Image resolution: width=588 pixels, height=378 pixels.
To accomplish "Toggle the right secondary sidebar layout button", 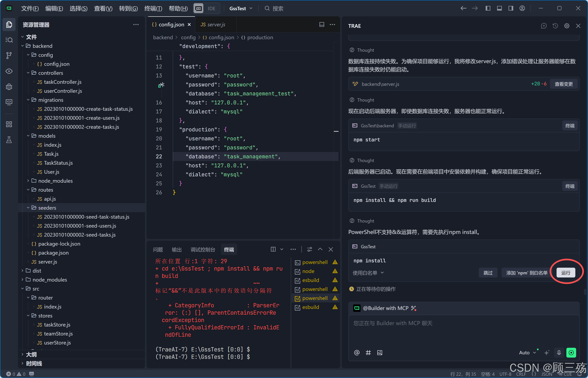I will click(511, 8).
